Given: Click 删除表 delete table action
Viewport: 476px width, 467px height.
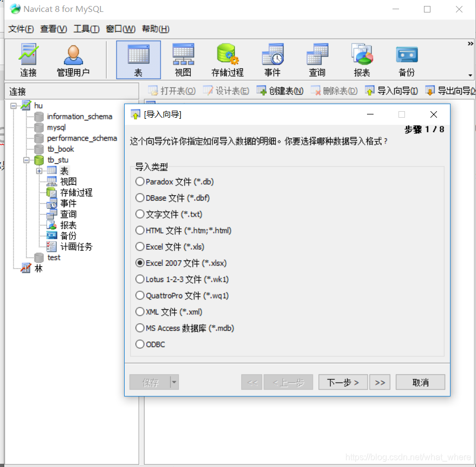Looking at the screenshot, I should 335,91.
